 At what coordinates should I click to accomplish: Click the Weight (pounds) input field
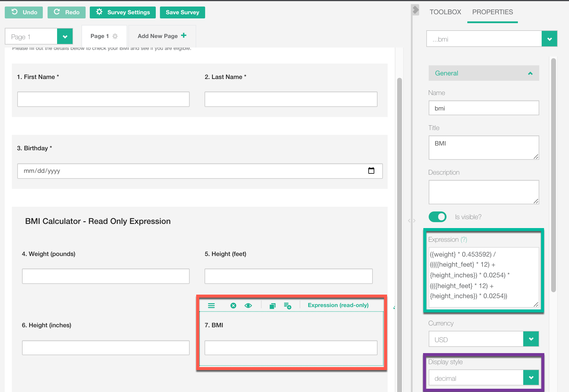106,276
